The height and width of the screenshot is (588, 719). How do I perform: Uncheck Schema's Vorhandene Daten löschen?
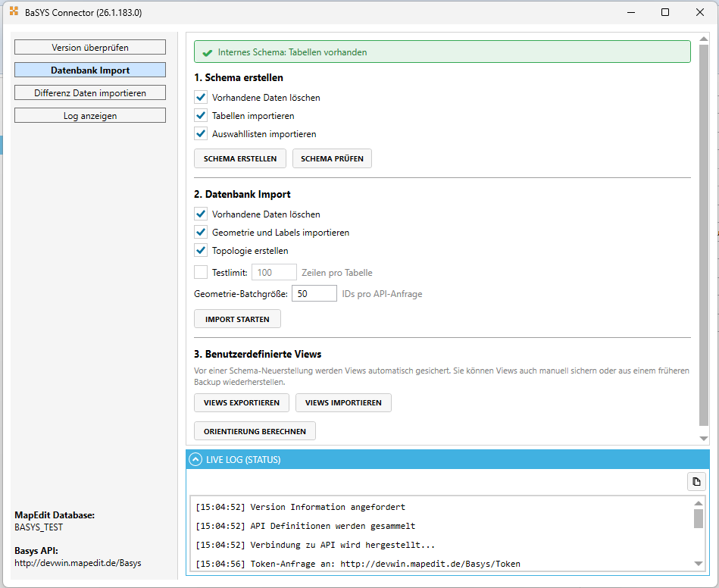point(201,97)
